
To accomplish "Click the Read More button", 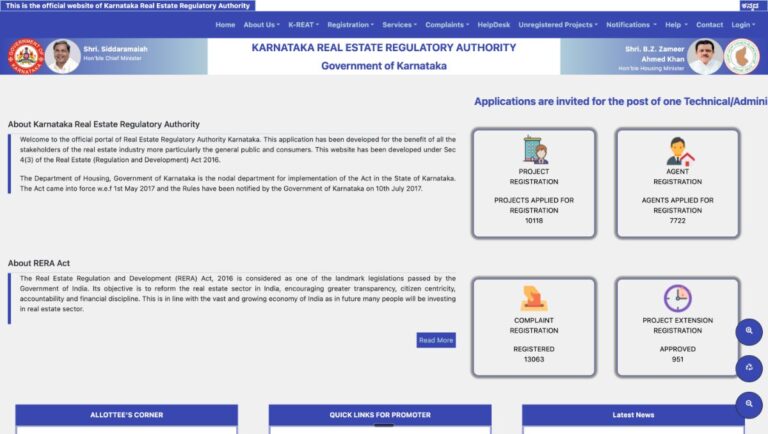I will 436,340.
